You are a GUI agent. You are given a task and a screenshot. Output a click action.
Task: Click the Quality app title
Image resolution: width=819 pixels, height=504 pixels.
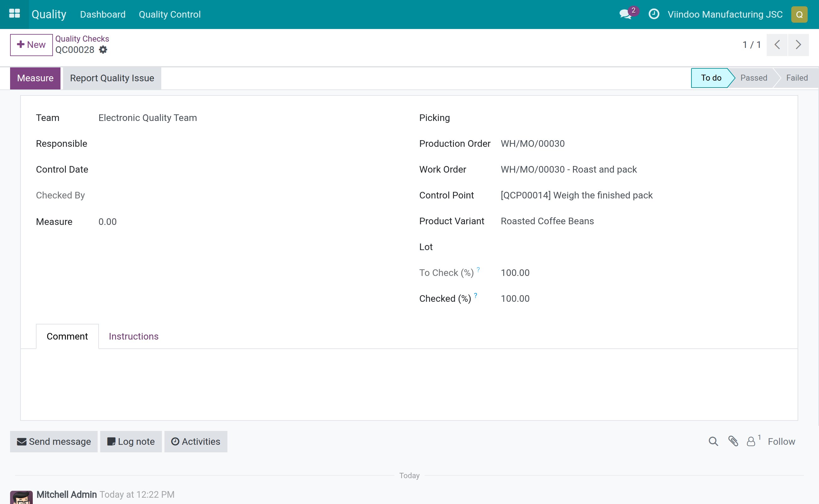click(x=49, y=14)
